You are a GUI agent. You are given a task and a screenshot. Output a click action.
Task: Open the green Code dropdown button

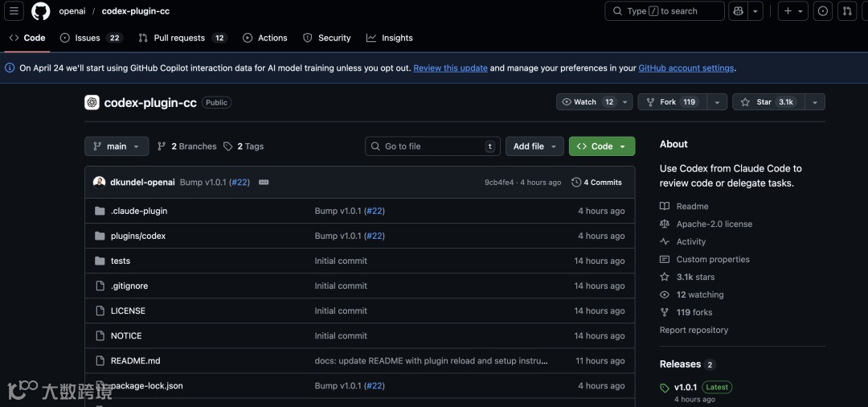pyautogui.click(x=602, y=146)
